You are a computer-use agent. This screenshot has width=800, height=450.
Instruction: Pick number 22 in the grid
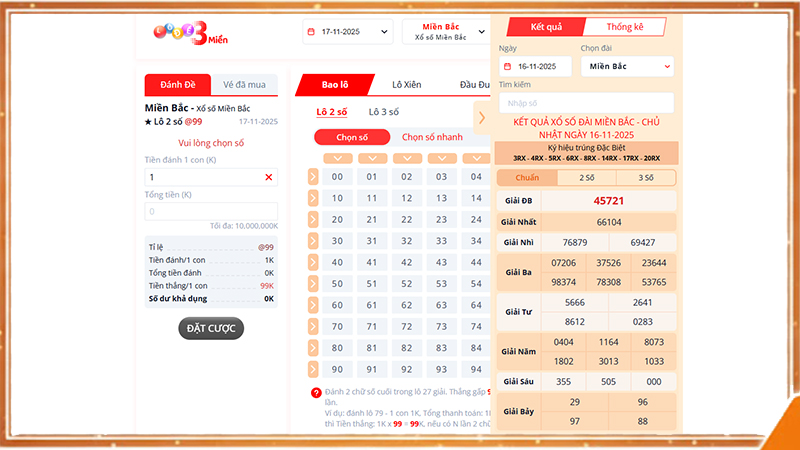[x=407, y=220]
